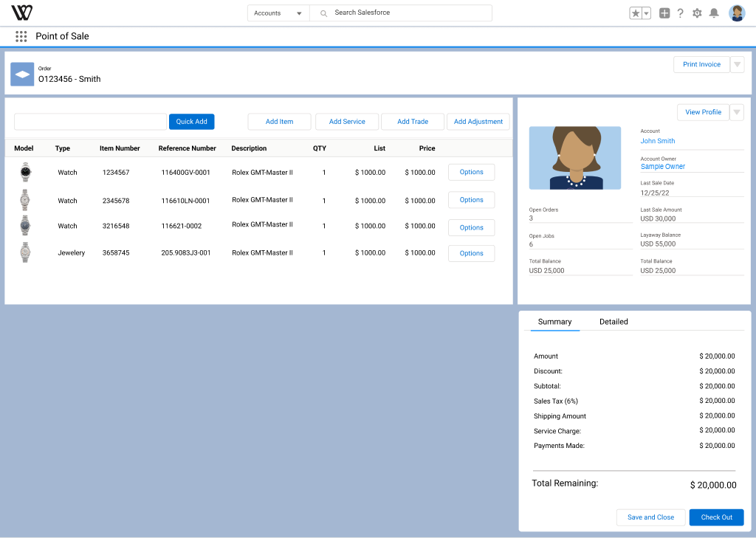The width and height of the screenshot is (756, 538).
Task: Click the thumbnail for Jewelery item 3658745
Action: (25, 252)
